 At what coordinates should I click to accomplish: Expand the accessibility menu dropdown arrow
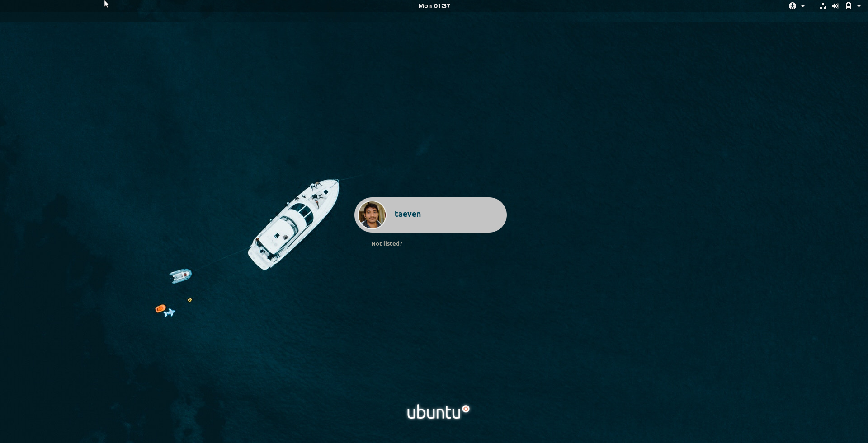click(x=803, y=6)
